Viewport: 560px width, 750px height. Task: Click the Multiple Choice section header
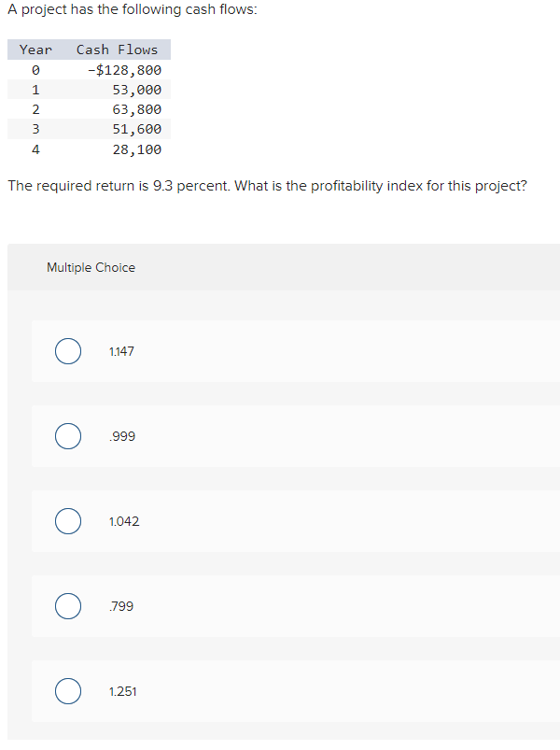pyautogui.click(x=91, y=267)
